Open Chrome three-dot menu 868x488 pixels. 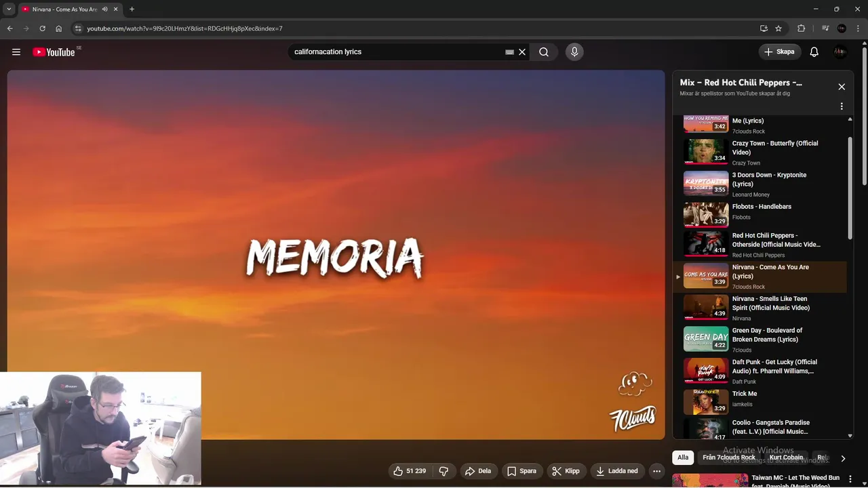click(858, 28)
